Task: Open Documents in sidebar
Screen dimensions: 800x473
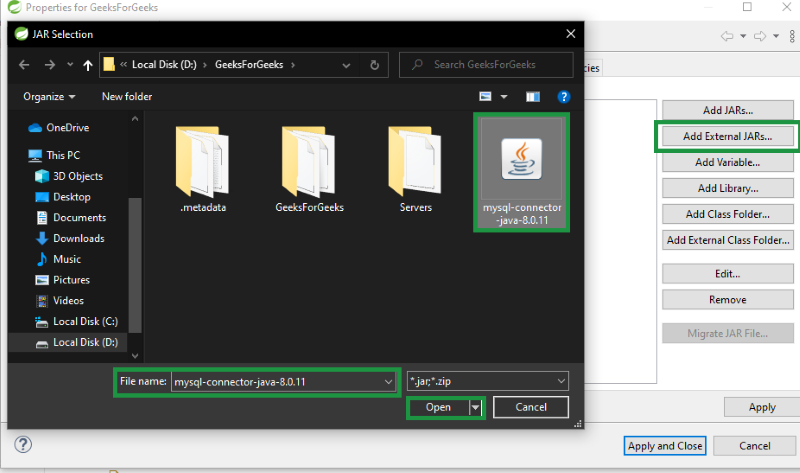Action: 71,218
